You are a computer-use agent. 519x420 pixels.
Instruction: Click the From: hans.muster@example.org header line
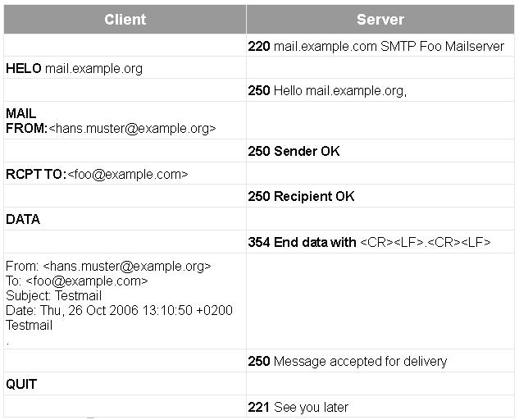tap(108, 266)
